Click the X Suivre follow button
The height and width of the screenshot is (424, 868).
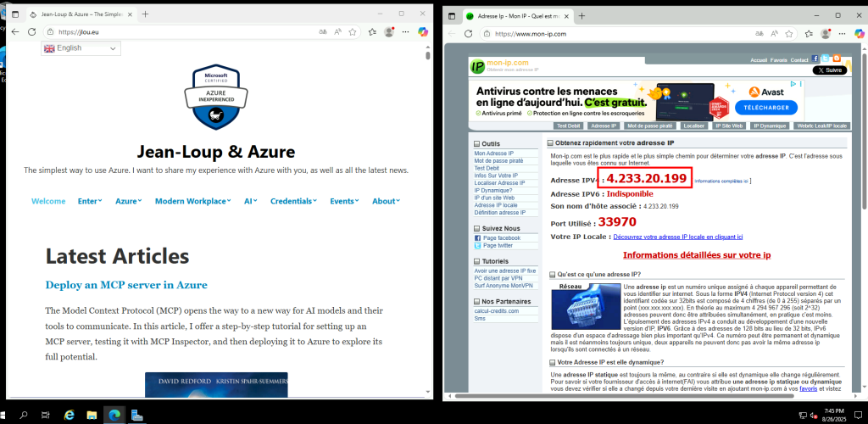click(829, 70)
